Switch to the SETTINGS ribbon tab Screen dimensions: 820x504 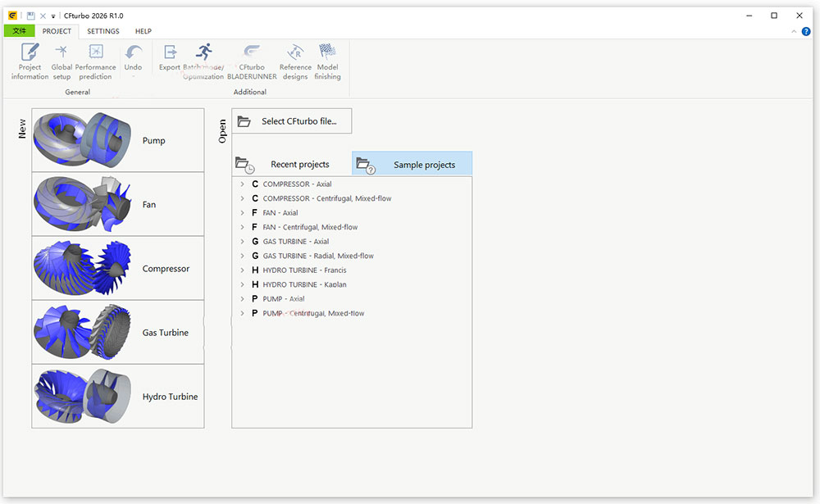tap(103, 31)
